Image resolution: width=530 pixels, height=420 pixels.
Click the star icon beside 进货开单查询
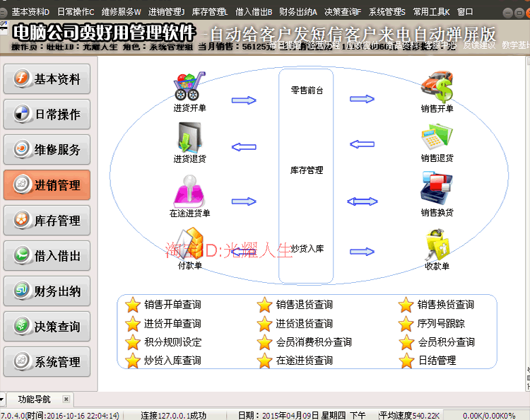point(133,324)
